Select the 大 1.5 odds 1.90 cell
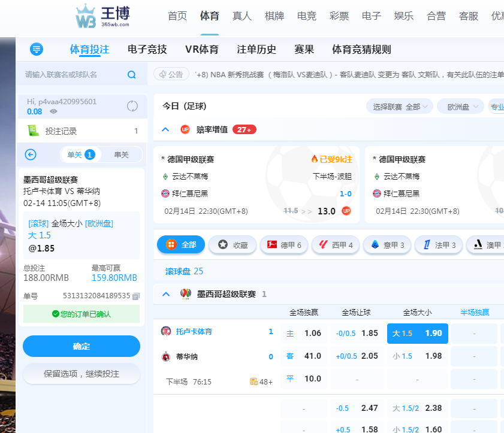 pyautogui.click(x=417, y=333)
